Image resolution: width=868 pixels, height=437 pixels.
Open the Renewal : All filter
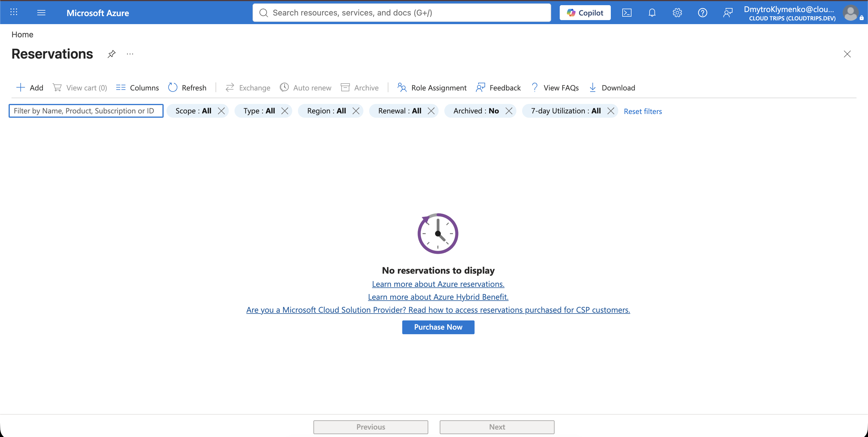tap(400, 111)
